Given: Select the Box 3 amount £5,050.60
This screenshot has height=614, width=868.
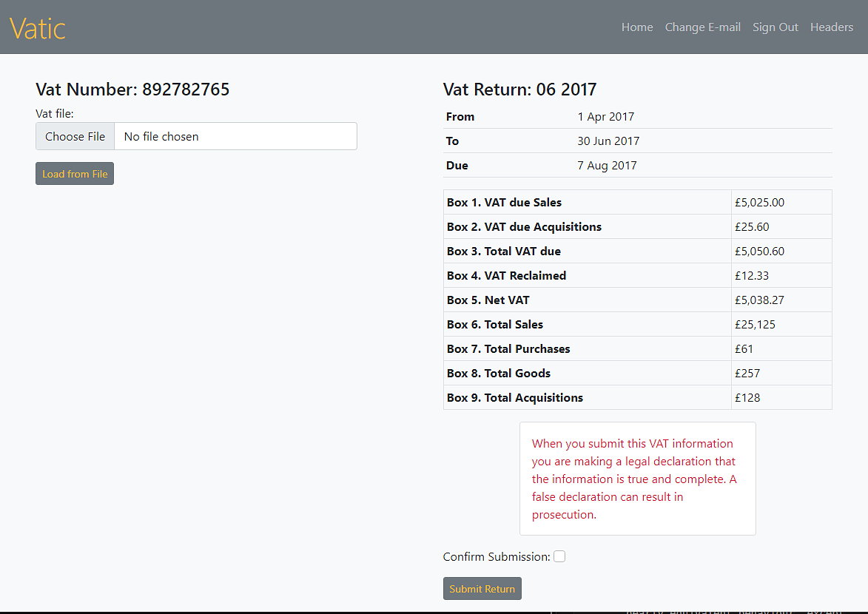Looking at the screenshot, I should coord(759,252).
